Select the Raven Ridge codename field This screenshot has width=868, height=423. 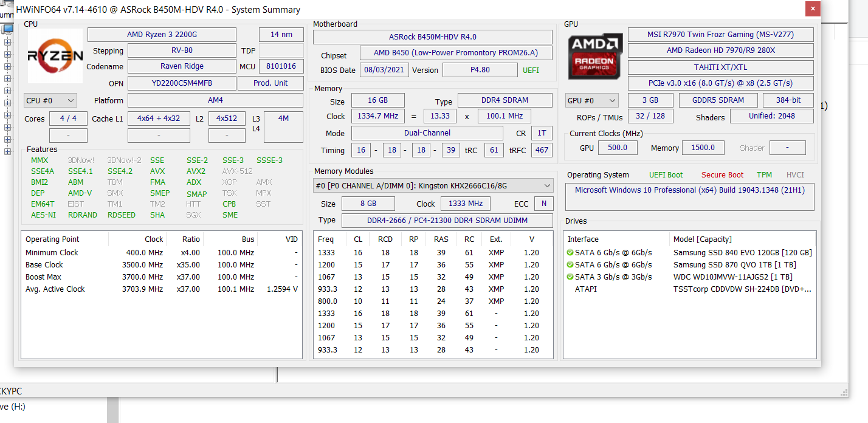[182, 66]
